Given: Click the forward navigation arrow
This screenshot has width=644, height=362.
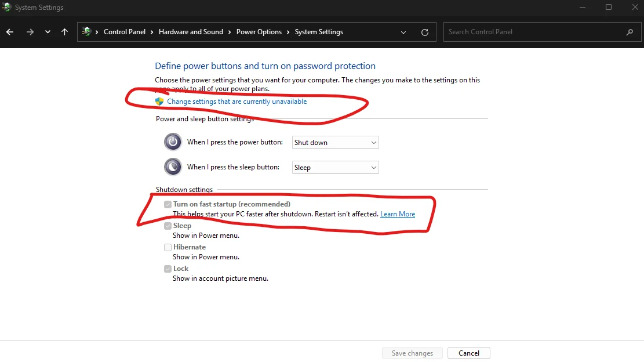Looking at the screenshot, I should pyautogui.click(x=30, y=32).
